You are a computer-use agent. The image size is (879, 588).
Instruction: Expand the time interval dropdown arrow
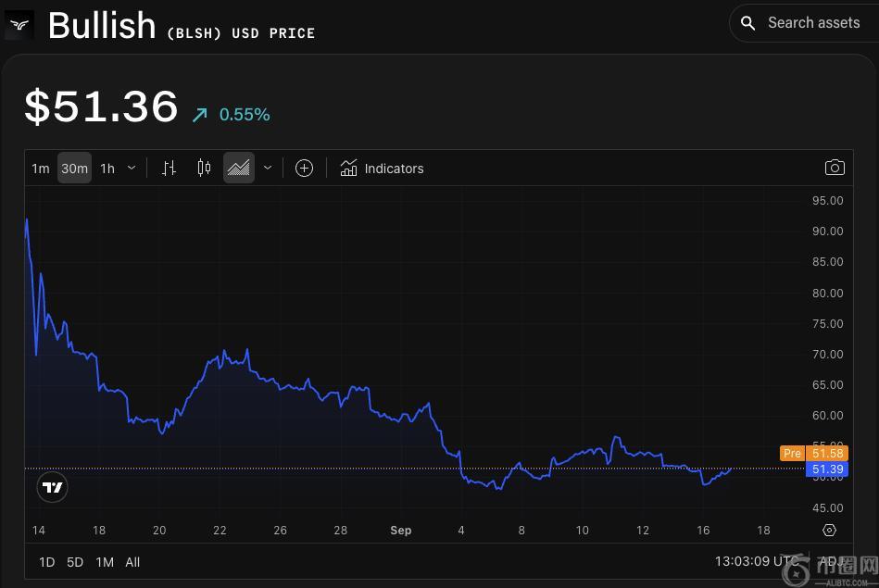(132, 169)
